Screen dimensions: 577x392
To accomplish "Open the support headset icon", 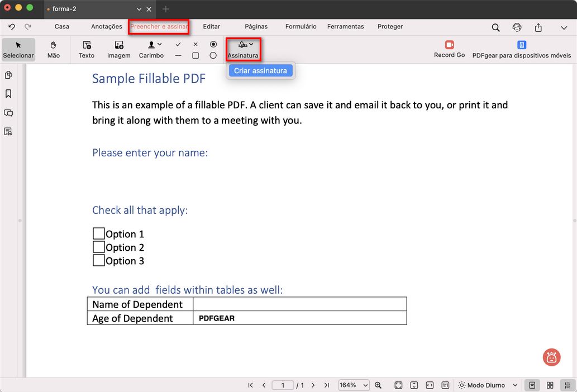I will point(517,27).
